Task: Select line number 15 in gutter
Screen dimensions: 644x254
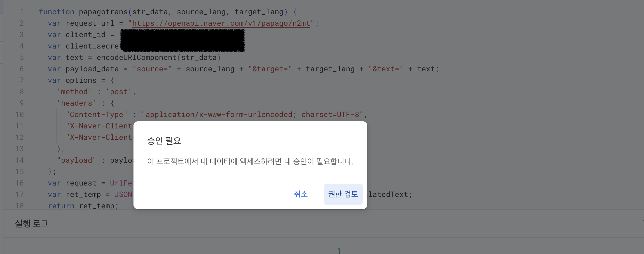Action: (x=19, y=172)
